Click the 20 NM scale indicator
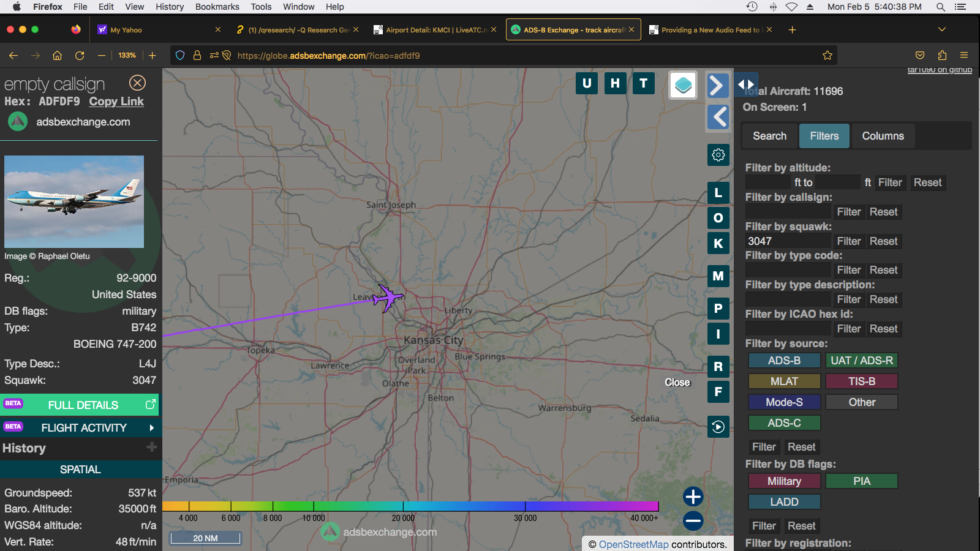Viewport: 980px width, 551px height. [x=205, y=538]
